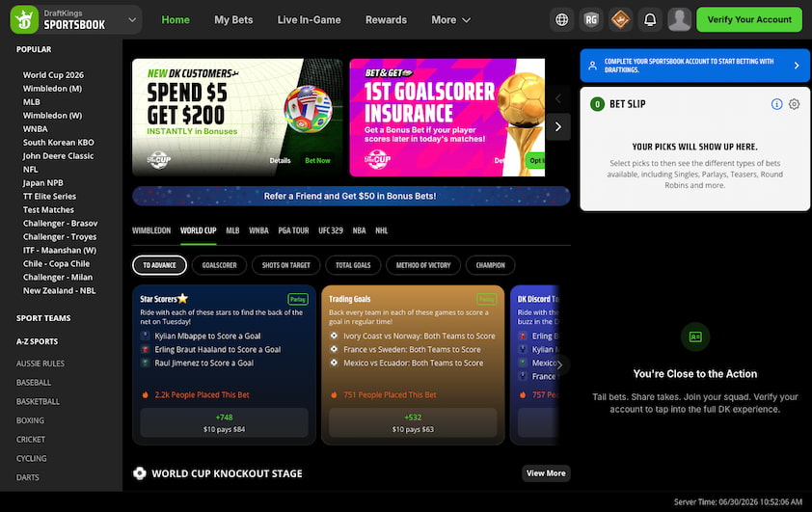The image size is (812, 512).
Task: Expand the Sport Teams sidebar section
Action: pos(43,318)
